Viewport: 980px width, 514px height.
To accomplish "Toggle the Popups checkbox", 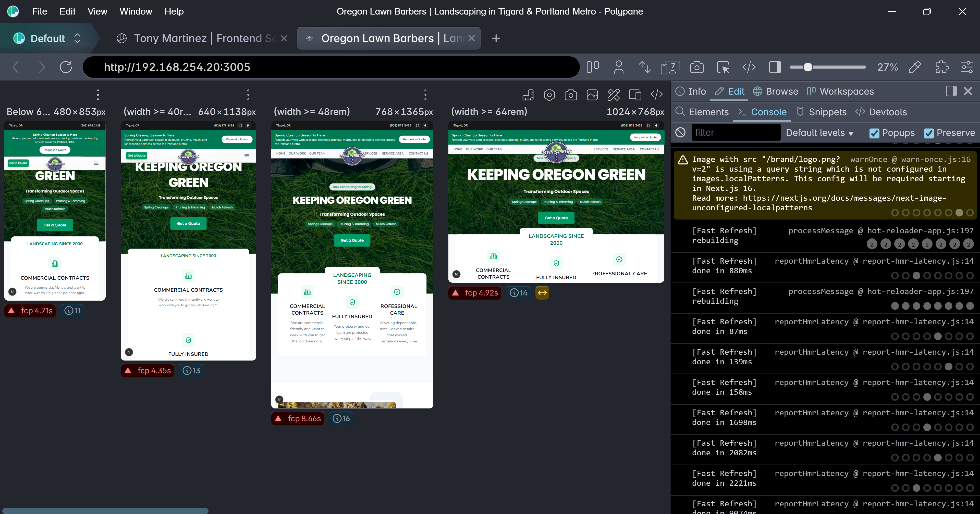I will pyautogui.click(x=874, y=133).
